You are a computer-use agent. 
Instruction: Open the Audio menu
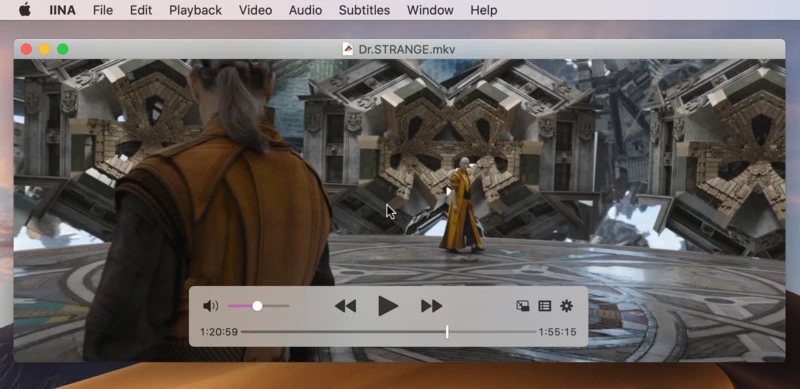[x=305, y=10]
